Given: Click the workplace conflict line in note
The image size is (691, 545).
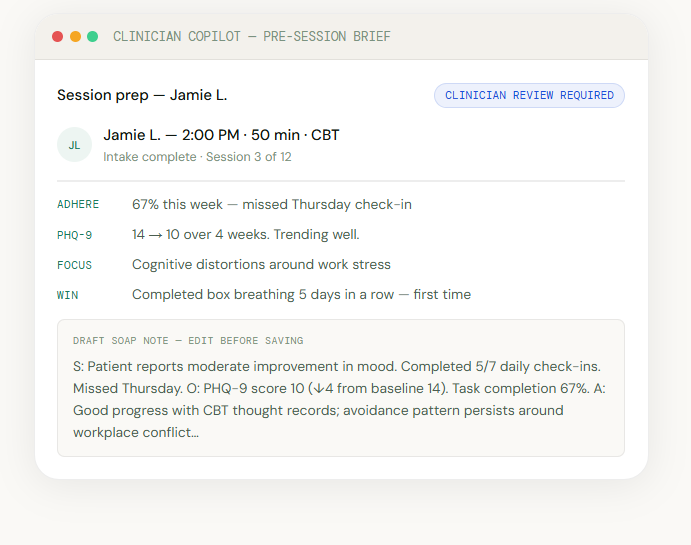Looking at the screenshot, I should [x=136, y=433].
